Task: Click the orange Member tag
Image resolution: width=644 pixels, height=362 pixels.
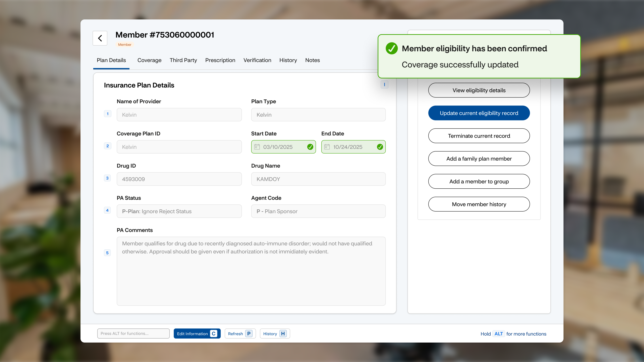Action: tap(125, 44)
